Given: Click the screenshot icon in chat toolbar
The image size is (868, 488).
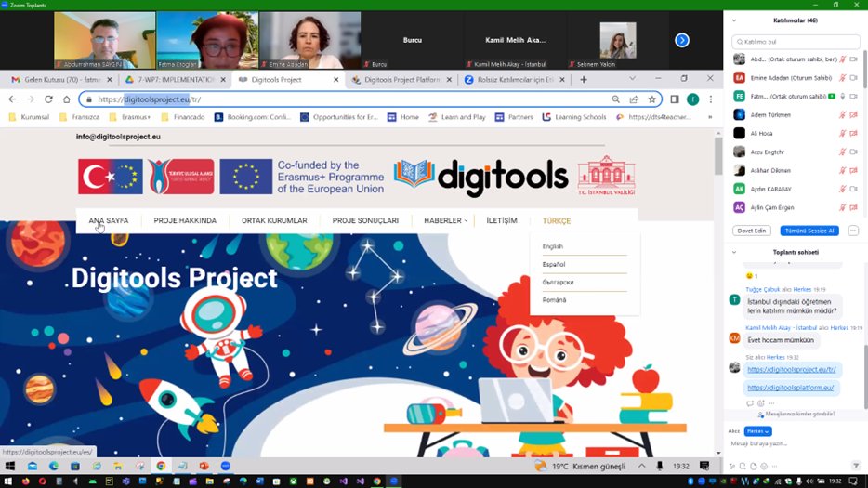Looking at the screenshot, I should 743,466.
